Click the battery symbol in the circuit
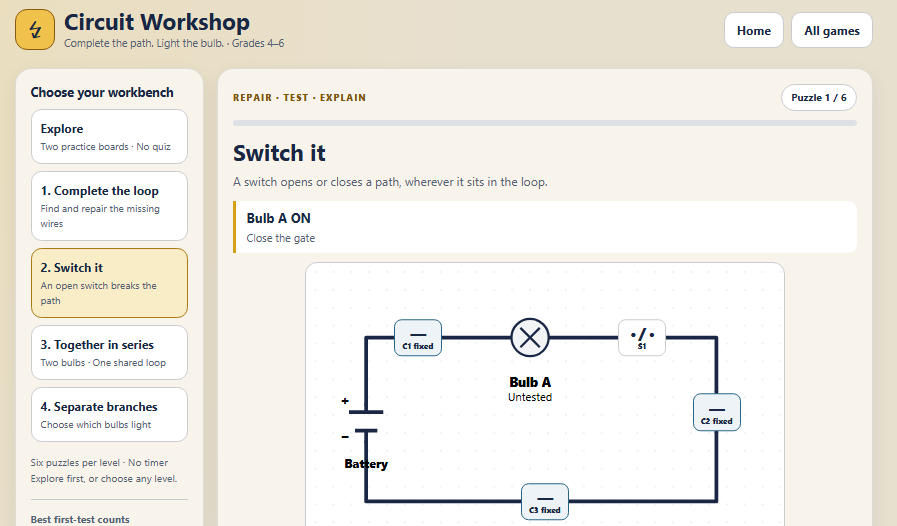The width and height of the screenshot is (897, 526). coord(366,421)
